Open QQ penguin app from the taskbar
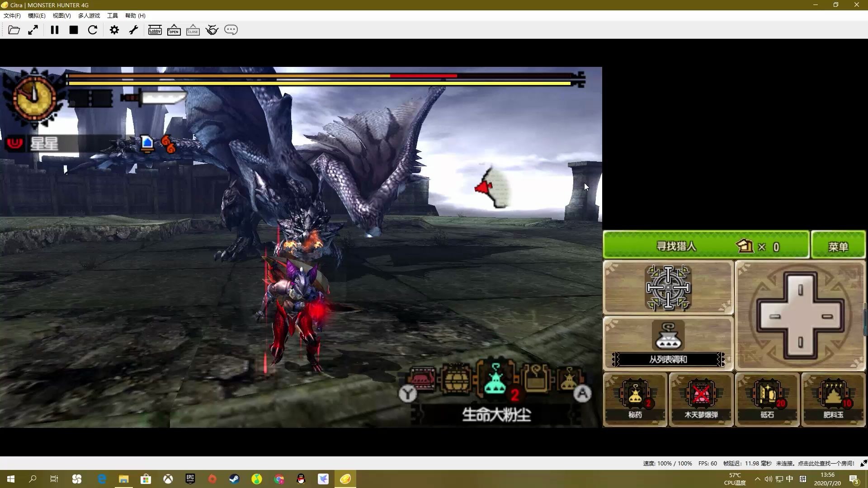 point(301,479)
